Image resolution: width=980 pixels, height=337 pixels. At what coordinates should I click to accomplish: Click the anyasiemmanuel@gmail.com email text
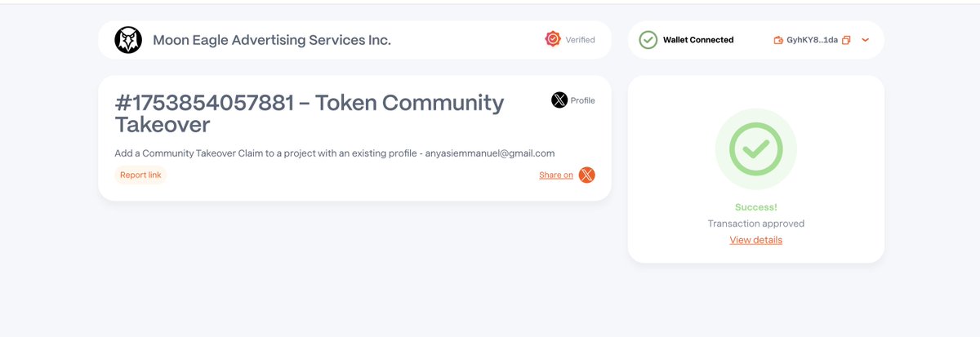click(490, 153)
